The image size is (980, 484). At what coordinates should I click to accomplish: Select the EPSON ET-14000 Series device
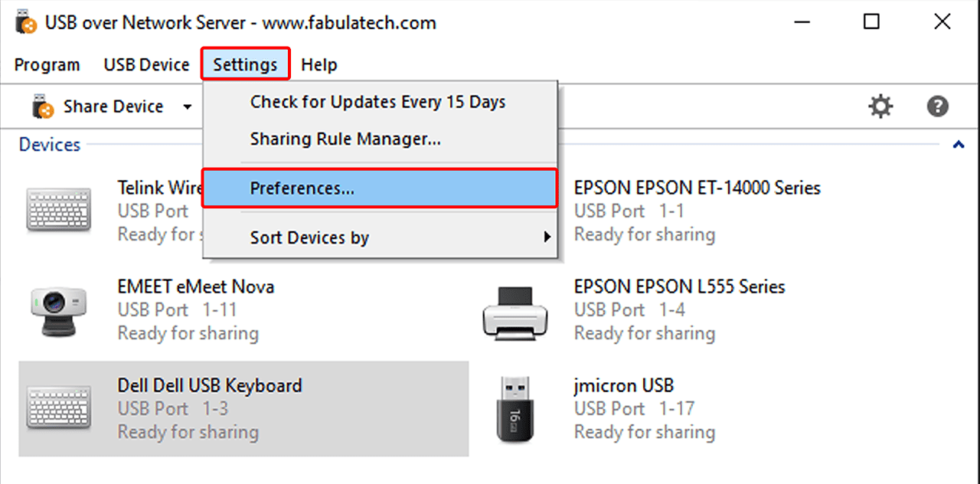(697, 188)
